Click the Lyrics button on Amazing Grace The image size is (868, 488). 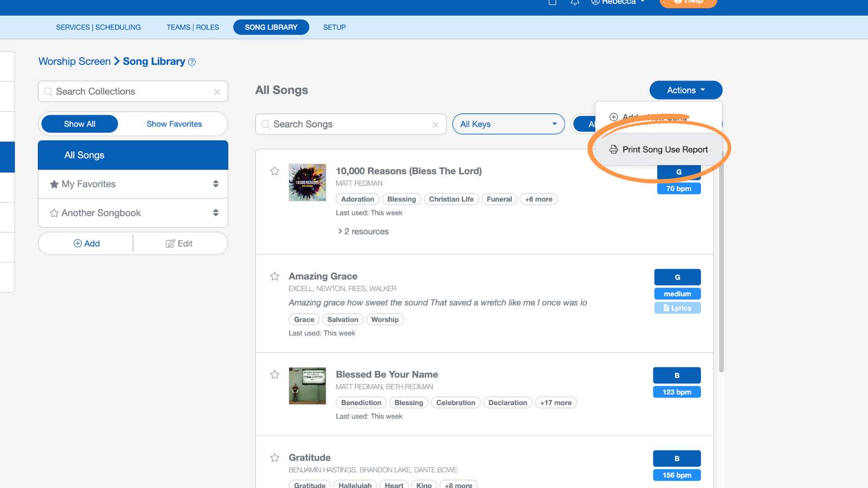point(678,308)
